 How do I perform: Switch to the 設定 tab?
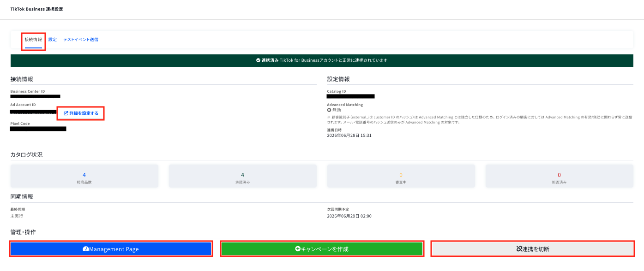[53, 40]
